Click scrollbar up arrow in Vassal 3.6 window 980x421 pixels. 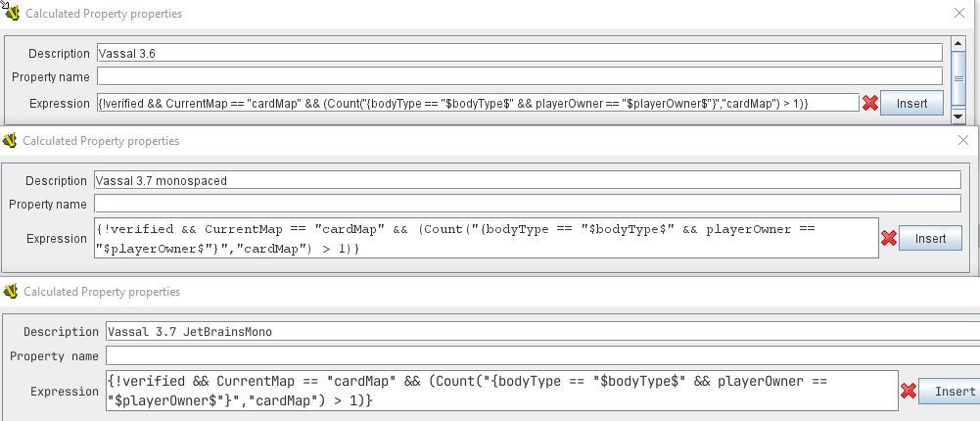[958, 42]
